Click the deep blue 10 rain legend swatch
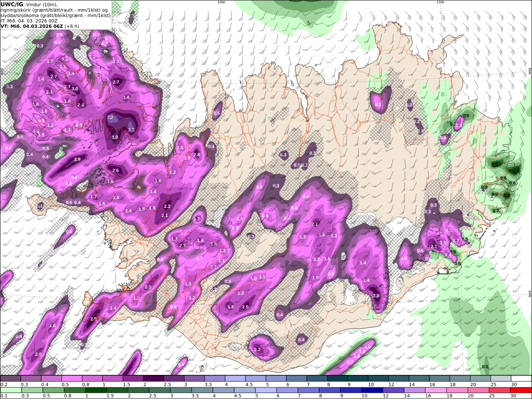 (372, 390)
